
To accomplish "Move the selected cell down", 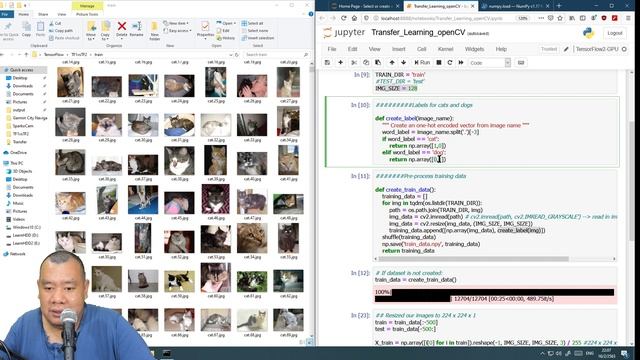I will pos(404,63).
